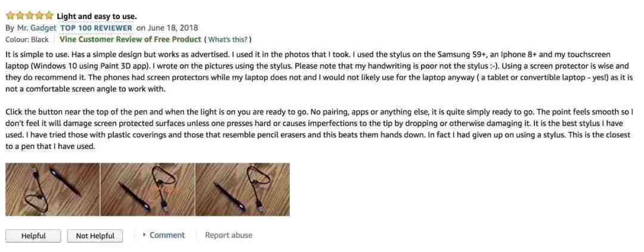
Task: Click the fifth gold rating star
Action: tap(48, 16)
